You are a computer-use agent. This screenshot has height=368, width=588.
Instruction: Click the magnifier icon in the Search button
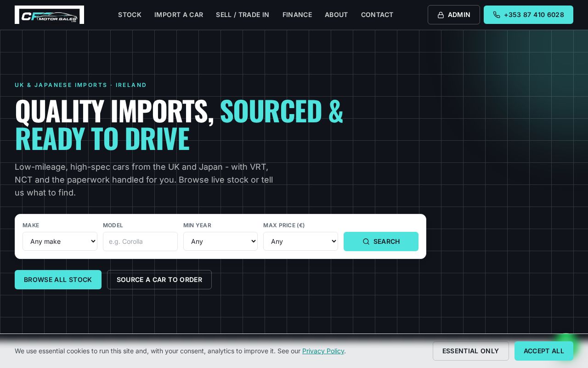[x=366, y=241]
